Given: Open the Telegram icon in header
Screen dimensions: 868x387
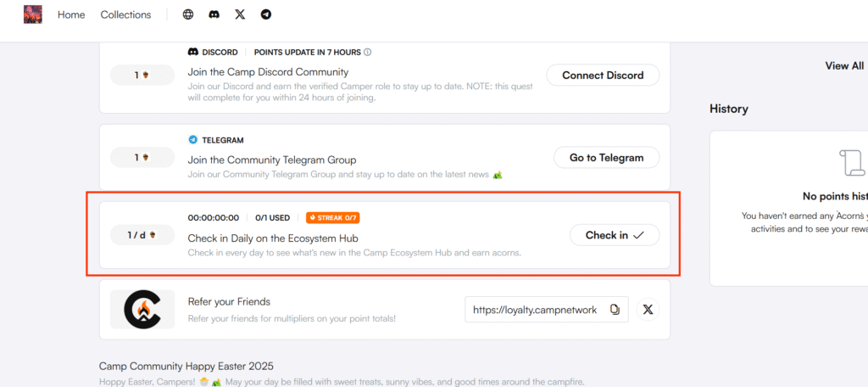Looking at the screenshot, I should [265, 15].
